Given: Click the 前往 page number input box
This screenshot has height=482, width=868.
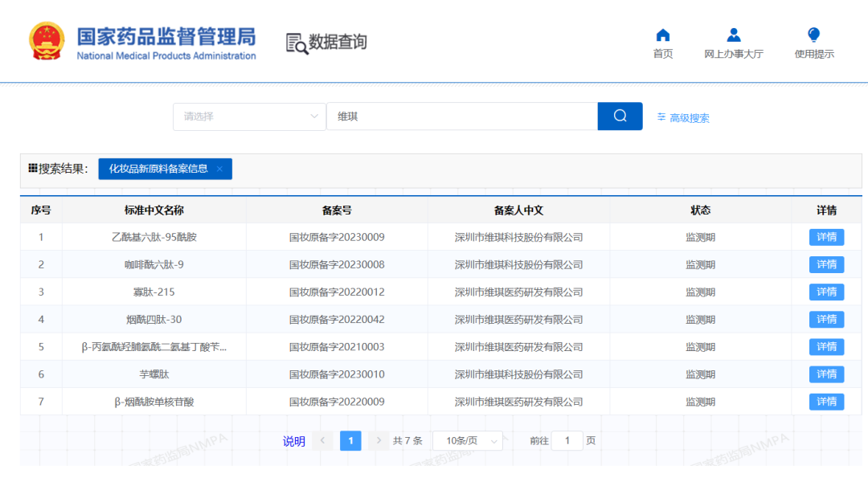Looking at the screenshot, I should click(x=567, y=440).
